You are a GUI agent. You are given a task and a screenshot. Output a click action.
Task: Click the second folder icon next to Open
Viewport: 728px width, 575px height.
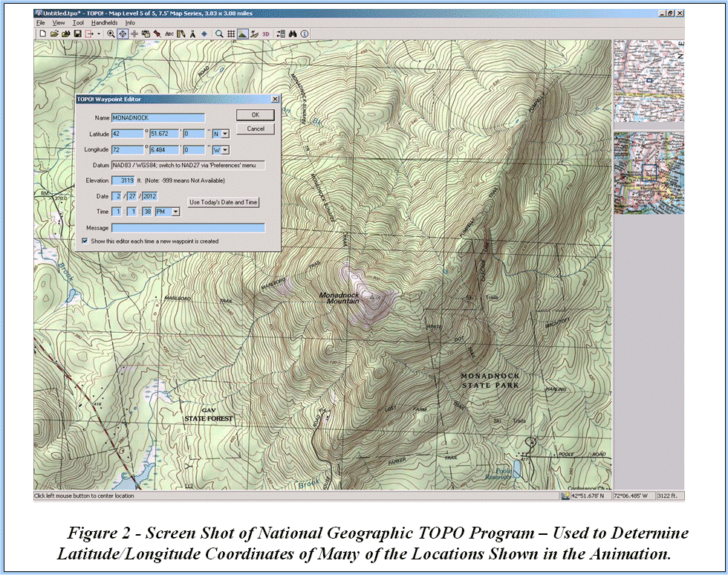click(66, 34)
